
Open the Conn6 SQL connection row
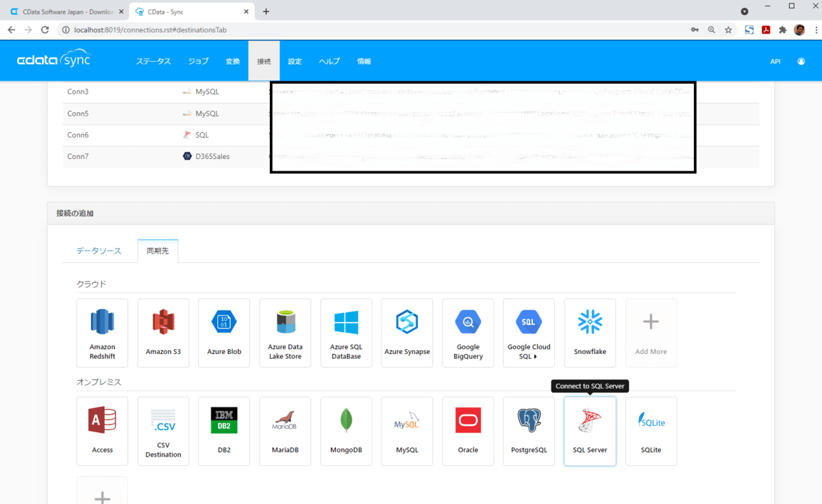click(x=410, y=135)
